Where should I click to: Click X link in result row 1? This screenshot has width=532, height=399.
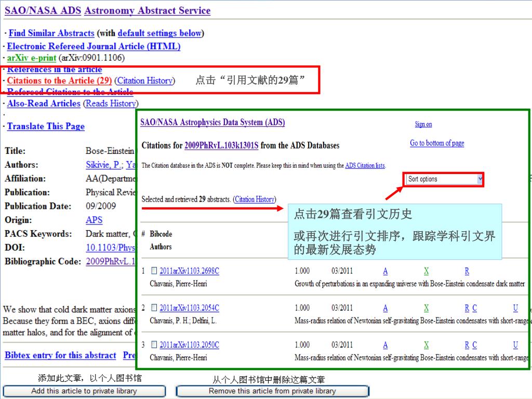tap(426, 271)
